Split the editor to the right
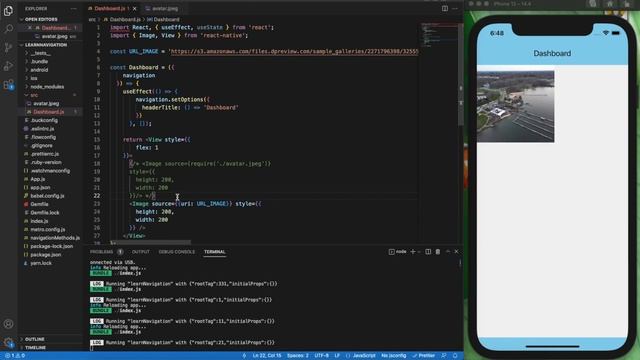 pyautogui.click(x=444, y=9)
